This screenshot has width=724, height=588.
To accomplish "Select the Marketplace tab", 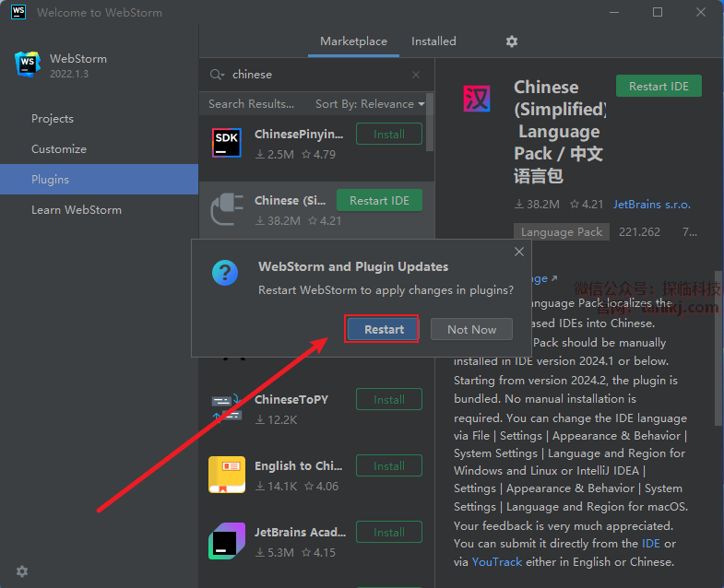I will tap(353, 41).
